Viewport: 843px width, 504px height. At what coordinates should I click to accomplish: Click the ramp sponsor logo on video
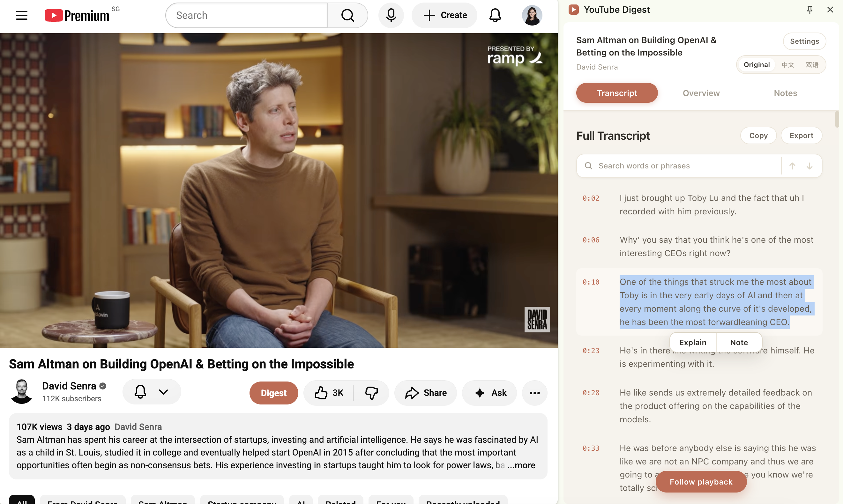[x=515, y=56]
